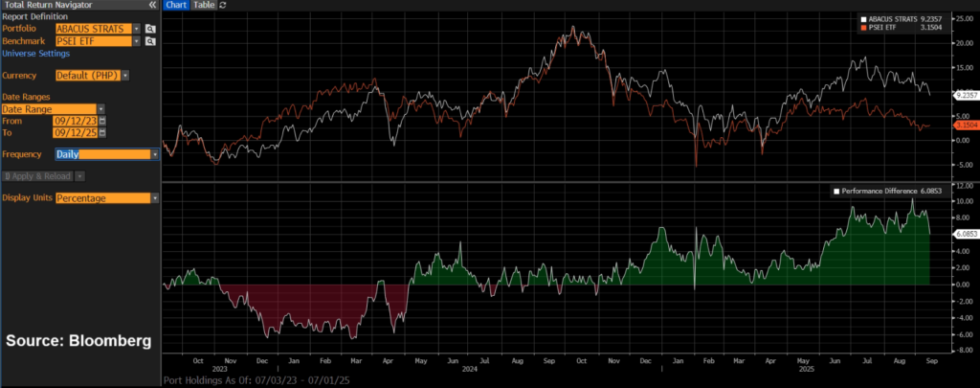
Task: Open the Portfolio search magnifier
Action: (150, 29)
